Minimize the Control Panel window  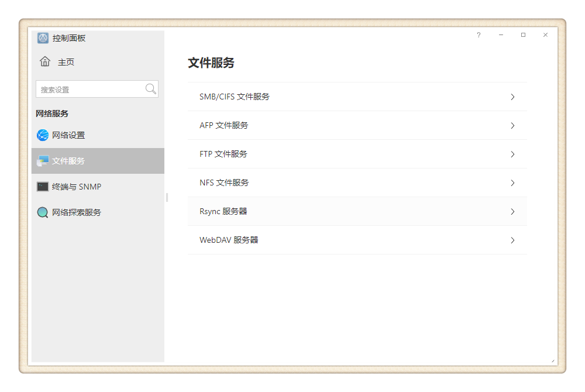(501, 35)
